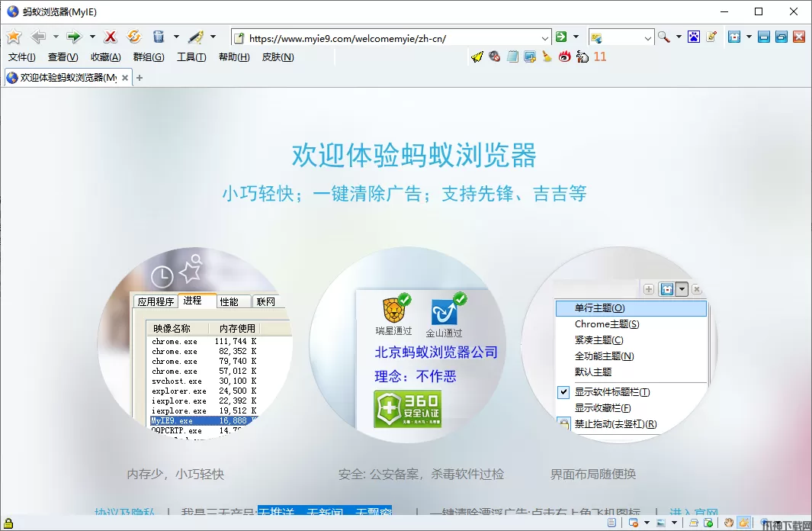Image resolution: width=812 pixels, height=531 pixels.
Task: Click the picture display icon in status bar
Action: pyautogui.click(x=661, y=523)
